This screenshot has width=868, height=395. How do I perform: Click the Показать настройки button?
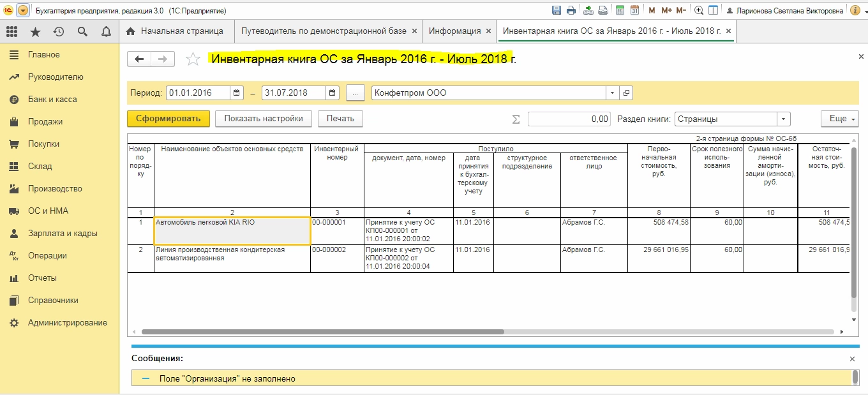coord(264,119)
